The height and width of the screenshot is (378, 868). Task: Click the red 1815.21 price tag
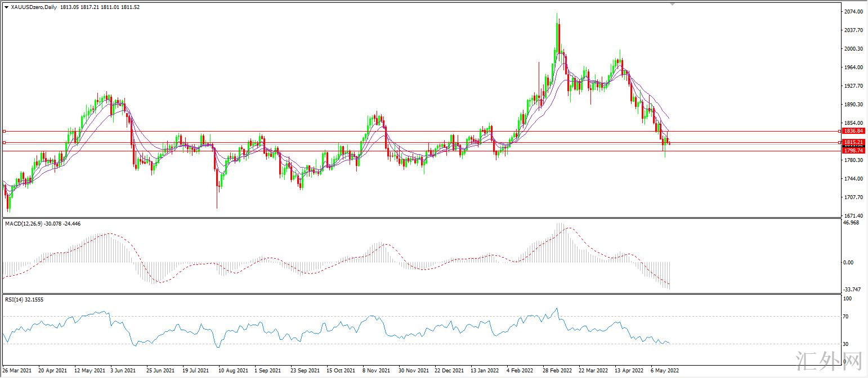853,142
